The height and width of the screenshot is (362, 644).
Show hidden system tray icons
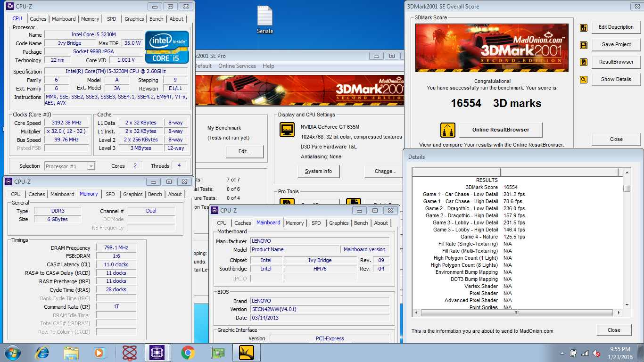click(x=562, y=353)
